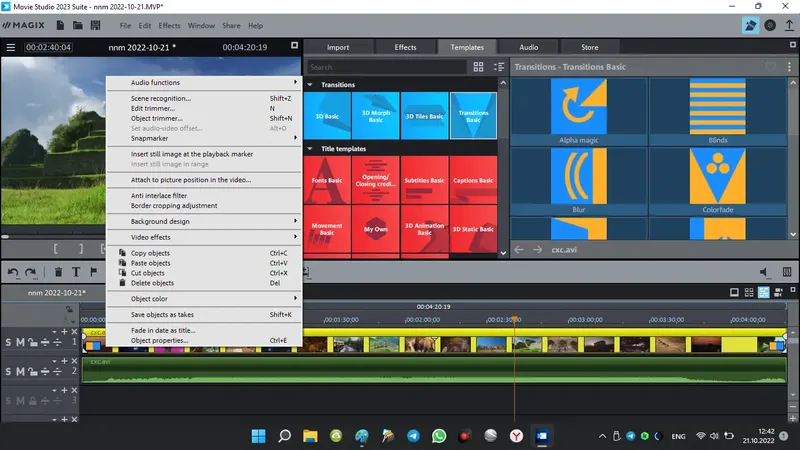The height and width of the screenshot is (450, 800).
Task: Click the Redo arrow in timeline toolbar
Action: [x=31, y=272]
